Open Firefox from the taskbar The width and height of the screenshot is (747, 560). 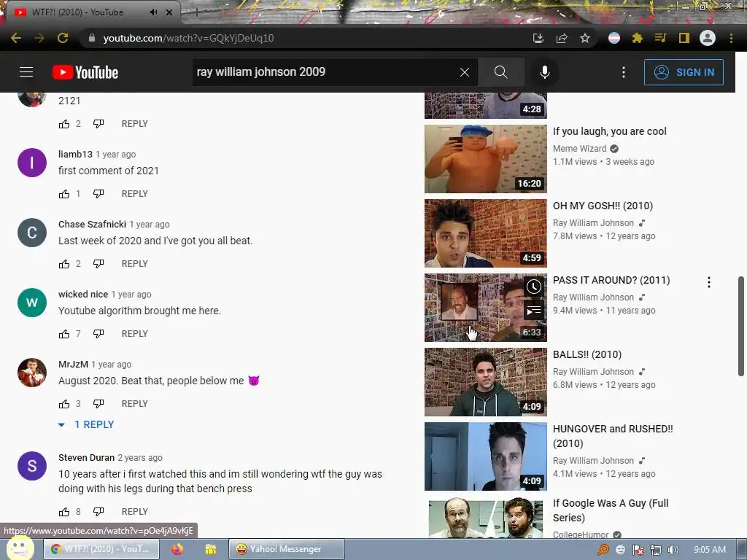[x=177, y=549]
